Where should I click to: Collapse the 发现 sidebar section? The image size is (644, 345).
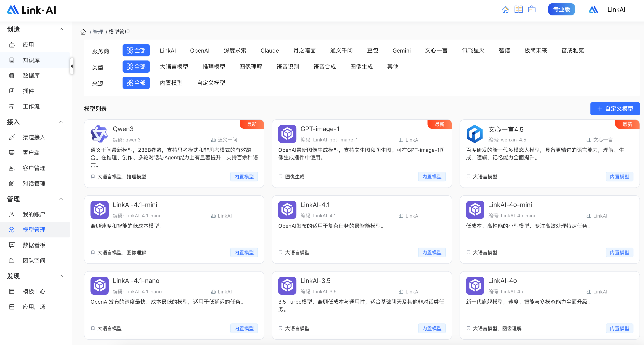click(x=61, y=276)
